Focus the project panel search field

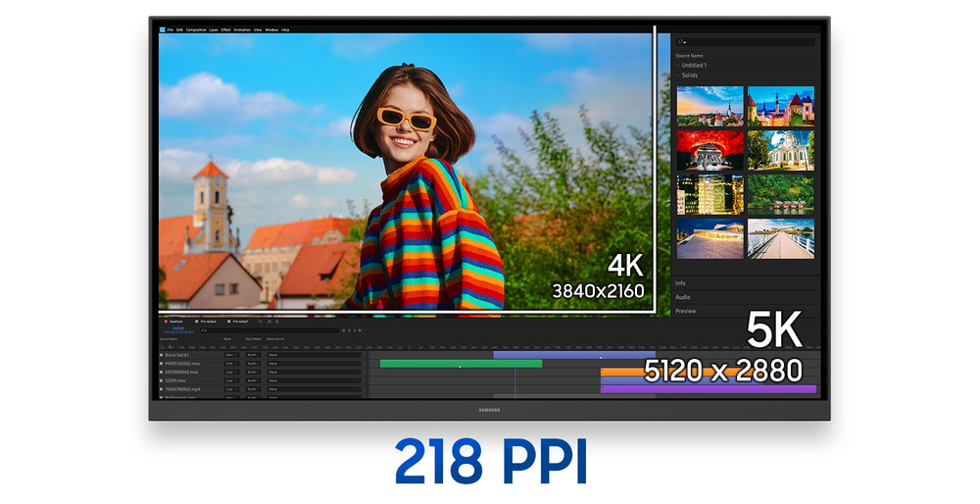(x=745, y=42)
